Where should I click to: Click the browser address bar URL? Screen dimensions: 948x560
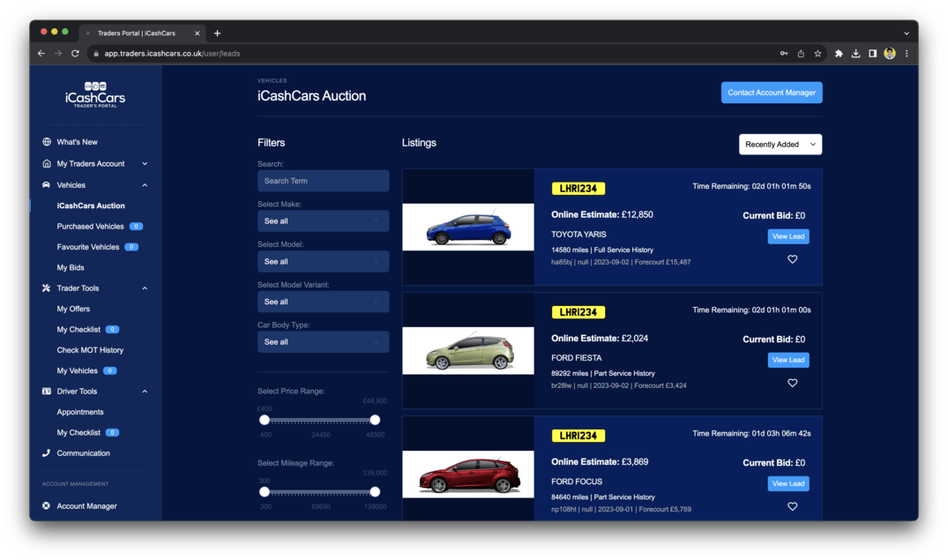coord(172,54)
